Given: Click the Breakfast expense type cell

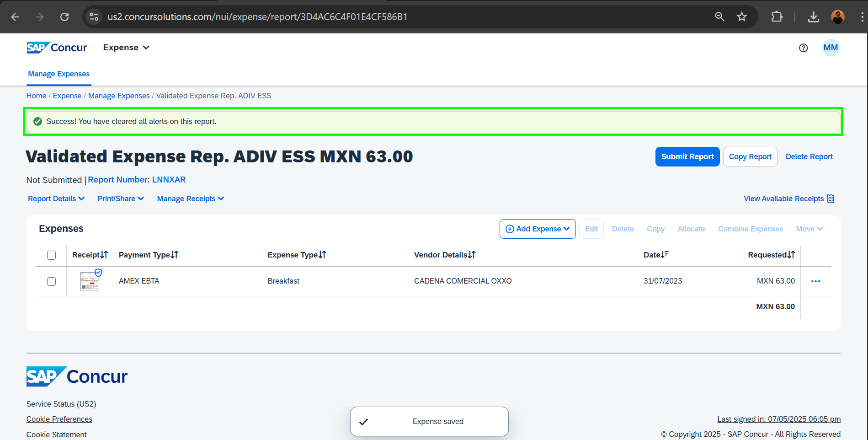Looking at the screenshot, I should click(x=283, y=281).
